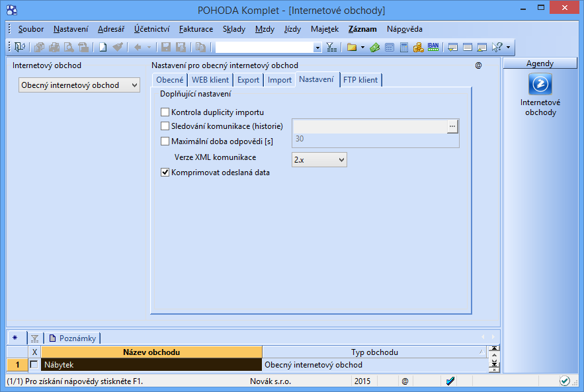Enable Kontrola duplicity importu checkbox
584x392 pixels.
pyautogui.click(x=165, y=112)
